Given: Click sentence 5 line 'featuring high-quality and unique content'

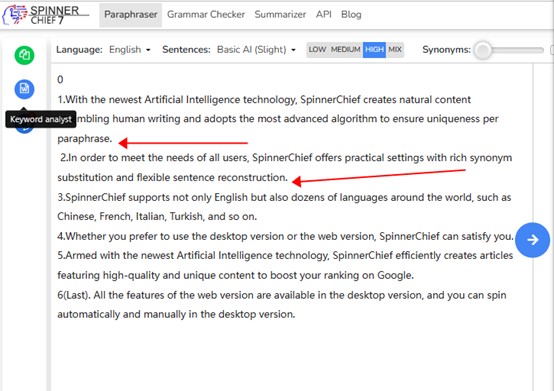Looking at the screenshot, I should pyautogui.click(x=235, y=275).
